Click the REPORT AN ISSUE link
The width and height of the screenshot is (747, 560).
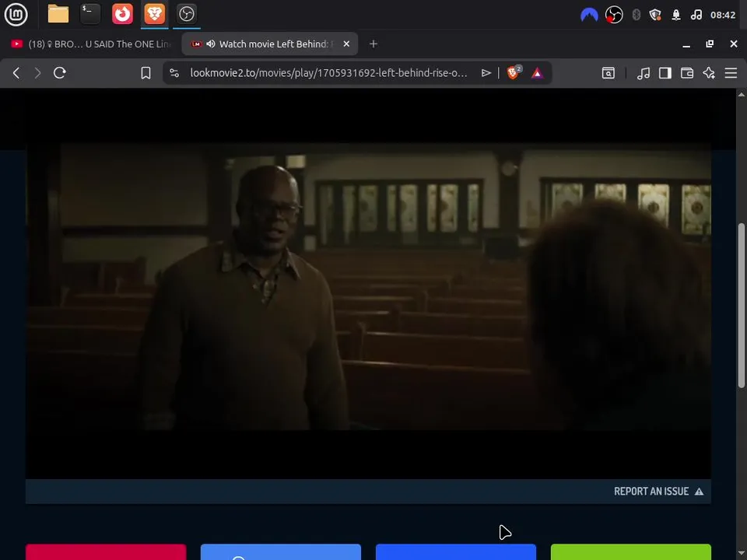(x=658, y=492)
